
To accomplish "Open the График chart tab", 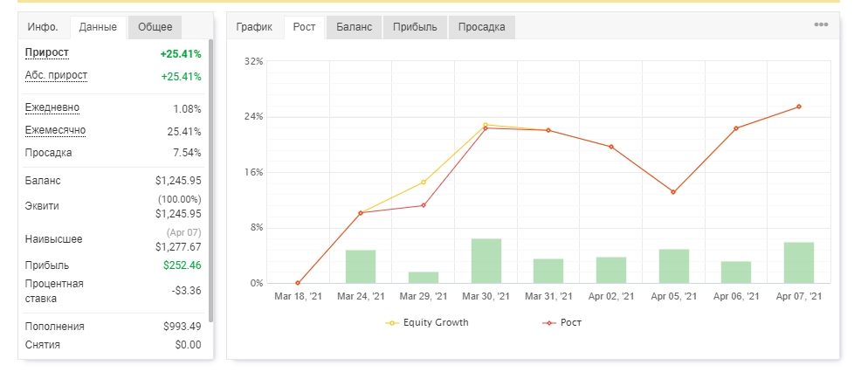I will click(x=254, y=27).
